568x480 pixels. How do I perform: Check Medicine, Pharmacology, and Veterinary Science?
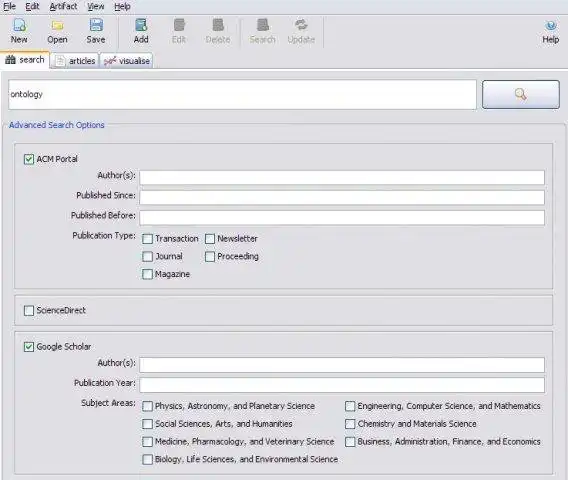tap(147, 442)
